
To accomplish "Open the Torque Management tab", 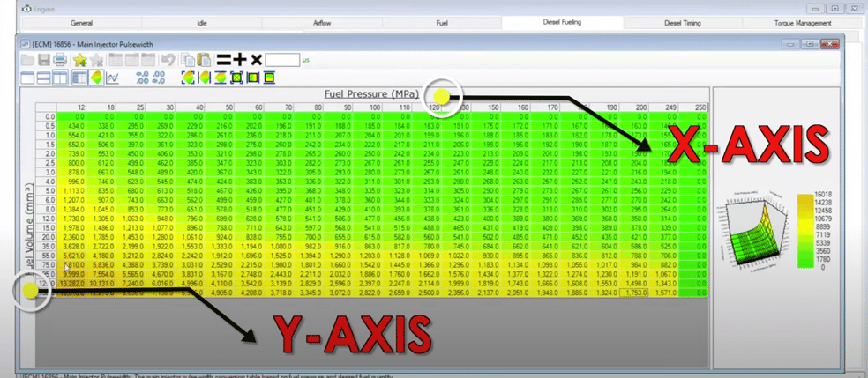I will click(x=803, y=23).
